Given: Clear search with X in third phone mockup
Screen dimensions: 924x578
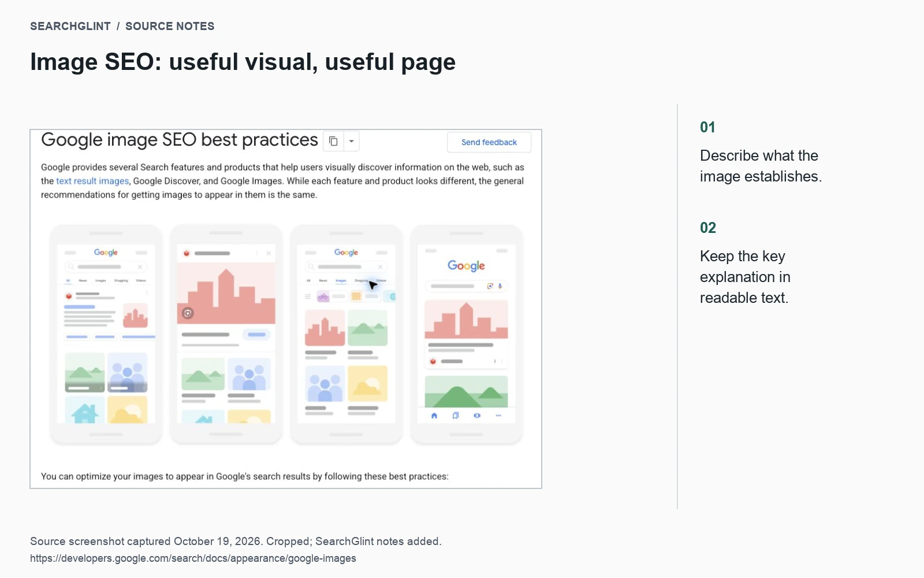Looking at the screenshot, I should coord(380,266).
